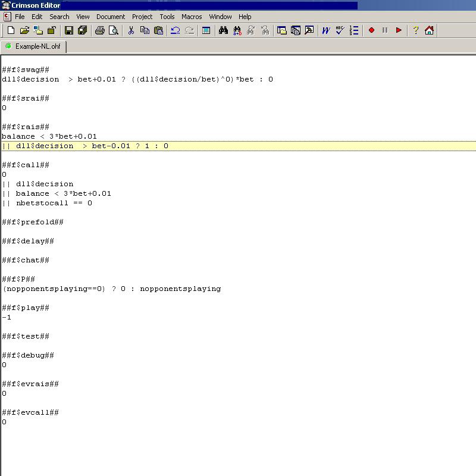The height and width of the screenshot is (476, 476).
Task: Click the Help question mark icon
Action: pyautogui.click(x=415, y=30)
